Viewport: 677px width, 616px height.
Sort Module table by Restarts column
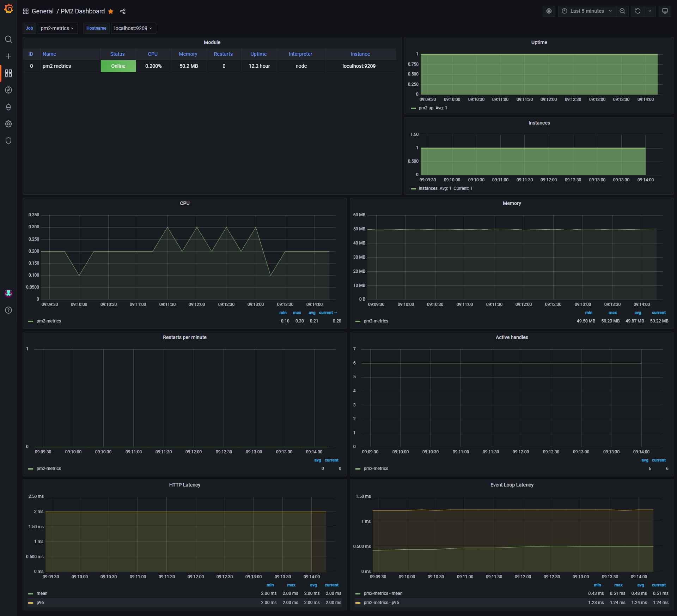click(223, 54)
